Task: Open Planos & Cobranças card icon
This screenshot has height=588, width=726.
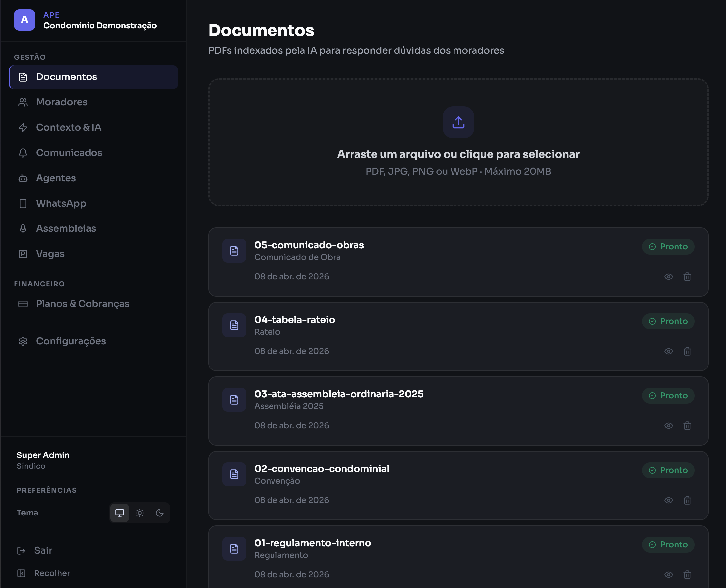Action: 23,304
